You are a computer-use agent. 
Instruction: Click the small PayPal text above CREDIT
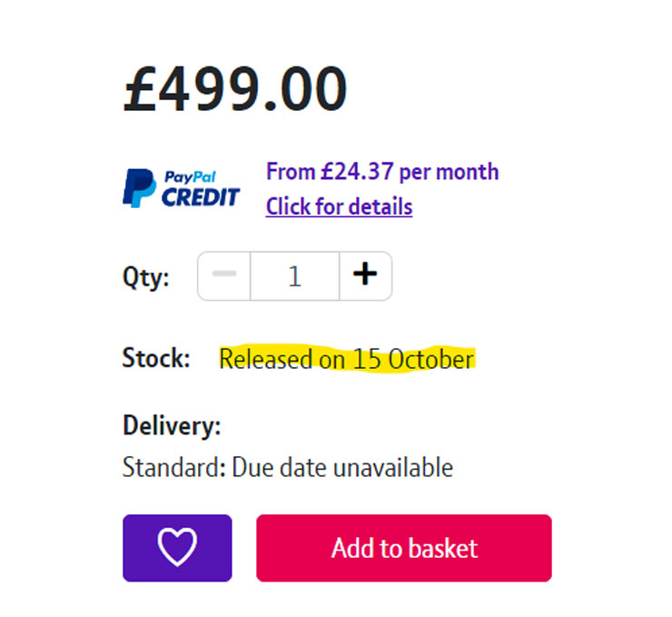(188, 176)
